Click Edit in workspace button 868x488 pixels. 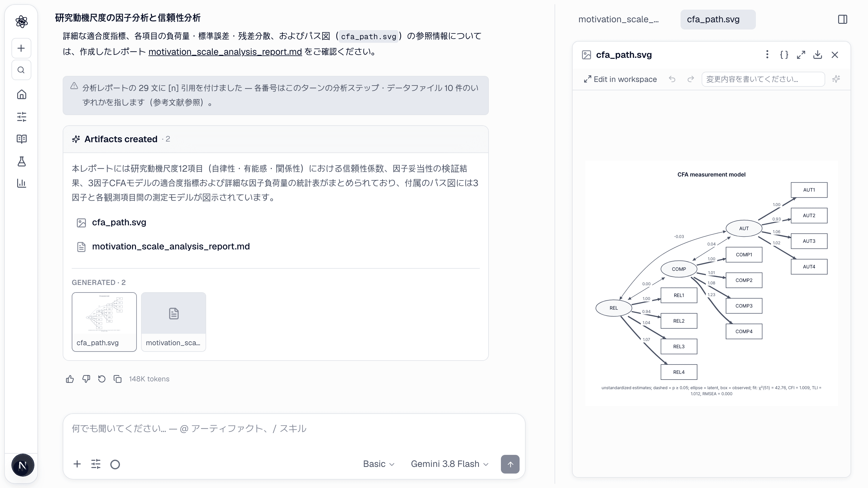(x=620, y=79)
